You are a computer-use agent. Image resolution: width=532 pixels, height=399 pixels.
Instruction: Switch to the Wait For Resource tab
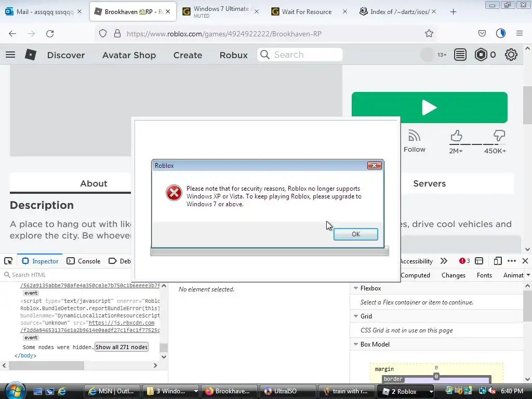[307, 12]
